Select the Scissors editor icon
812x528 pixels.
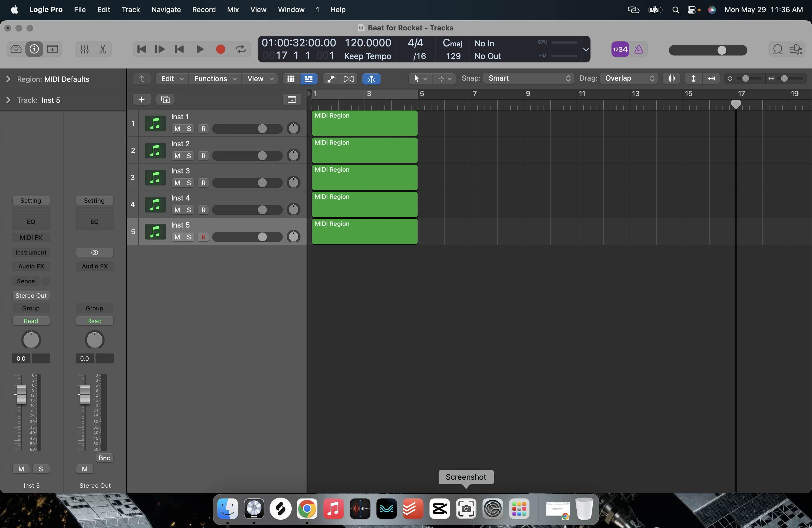tap(103, 49)
